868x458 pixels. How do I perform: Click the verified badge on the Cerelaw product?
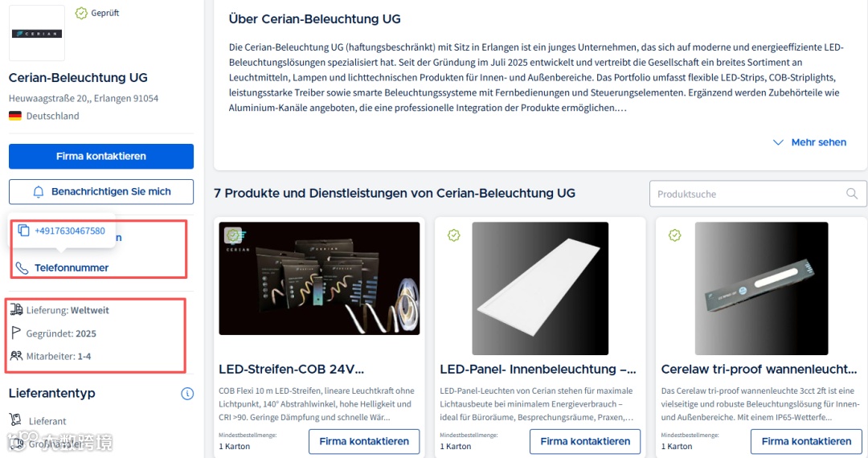[x=674, y=235]
